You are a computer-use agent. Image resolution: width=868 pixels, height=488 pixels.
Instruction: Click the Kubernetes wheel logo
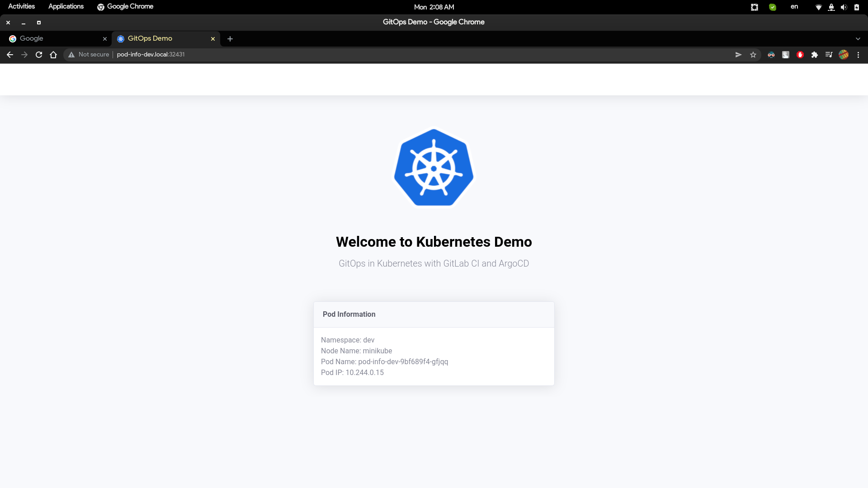coord(434,168)
